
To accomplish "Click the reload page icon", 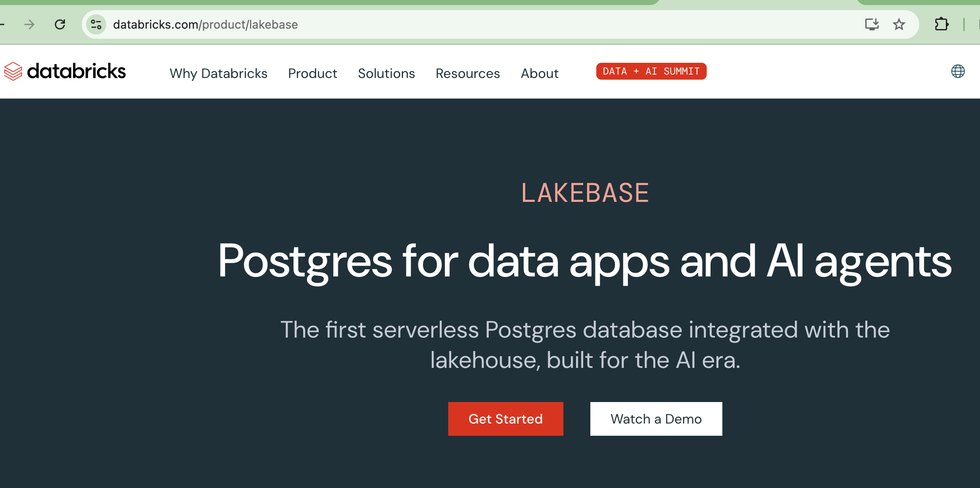I will click(x=59, y=24).
